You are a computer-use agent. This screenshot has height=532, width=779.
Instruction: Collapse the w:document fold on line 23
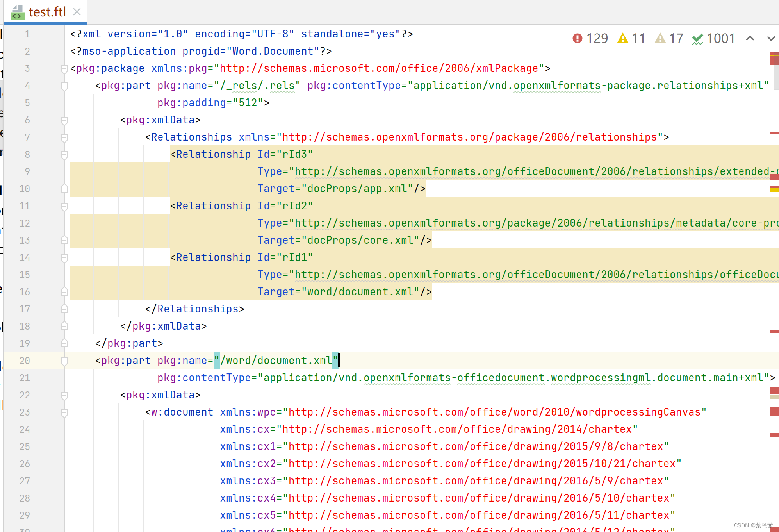tap(64, 413)
